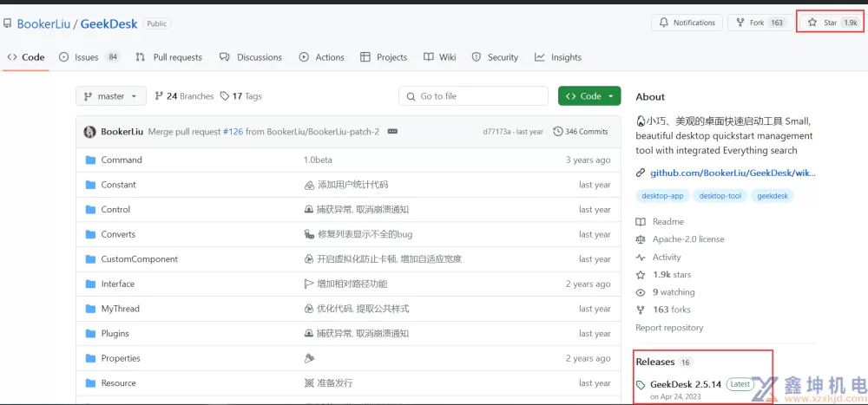
Task: Click BookerLiu avatar in commit row
Action: 89,132
